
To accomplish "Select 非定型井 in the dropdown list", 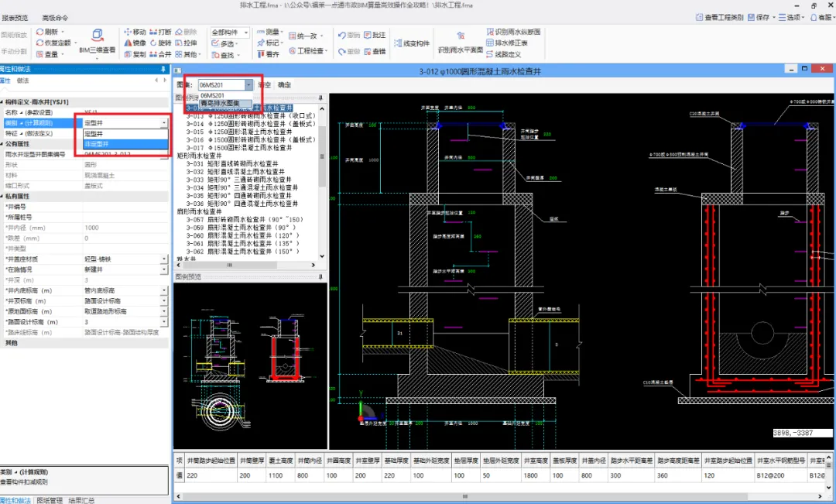I will pos(125,144).
